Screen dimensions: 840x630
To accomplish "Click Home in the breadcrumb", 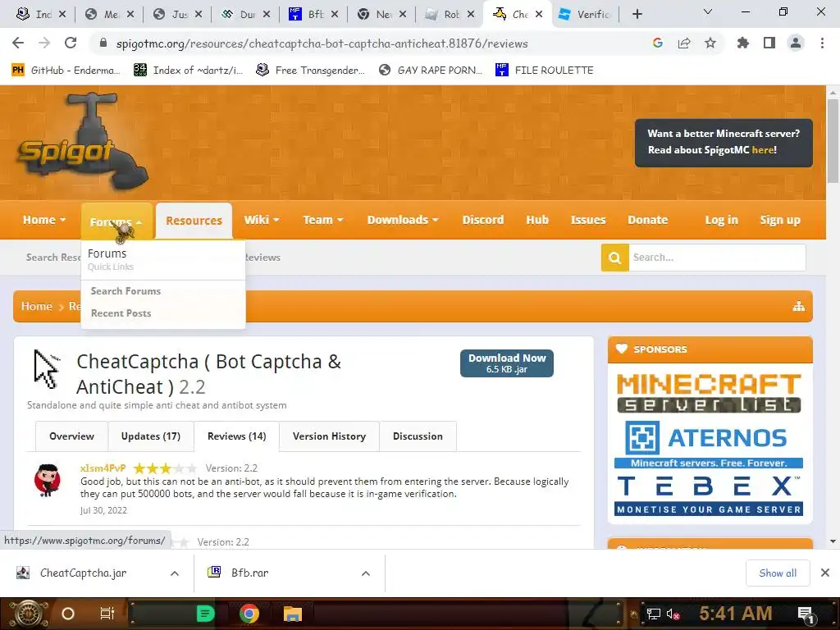I will tap(36, 307).
